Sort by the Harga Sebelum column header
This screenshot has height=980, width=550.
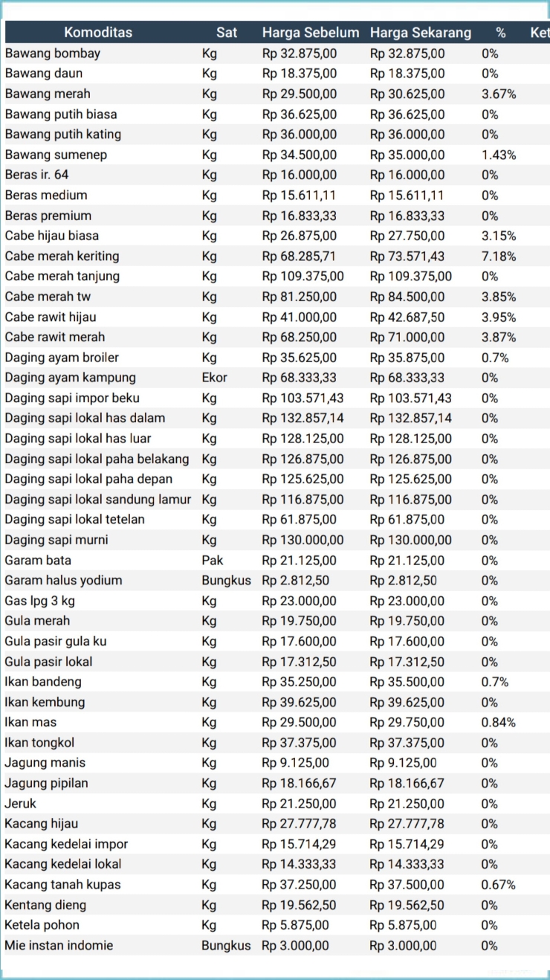(x=310, y=32)
